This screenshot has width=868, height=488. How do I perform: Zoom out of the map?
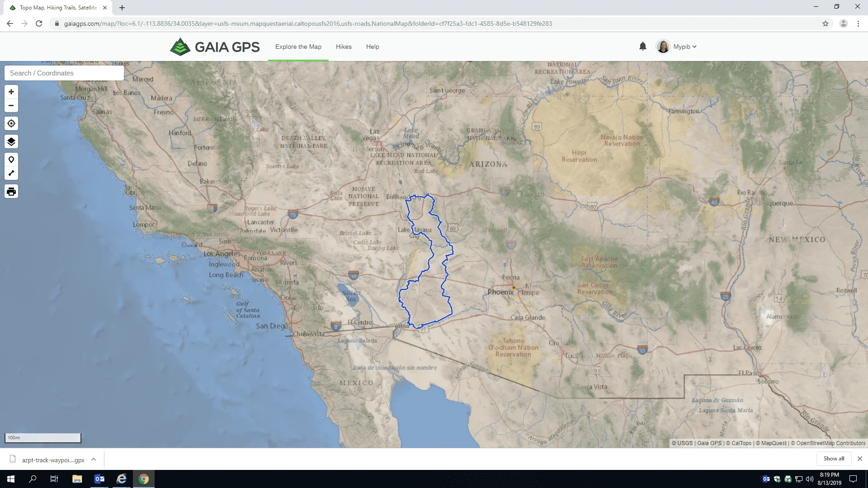pos(11,106)
